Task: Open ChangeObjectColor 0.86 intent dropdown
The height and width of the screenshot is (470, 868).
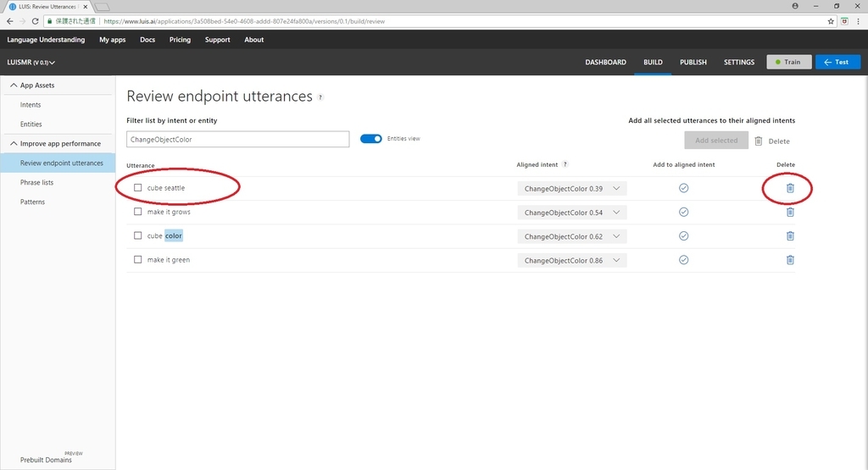Action: point(572,260)
